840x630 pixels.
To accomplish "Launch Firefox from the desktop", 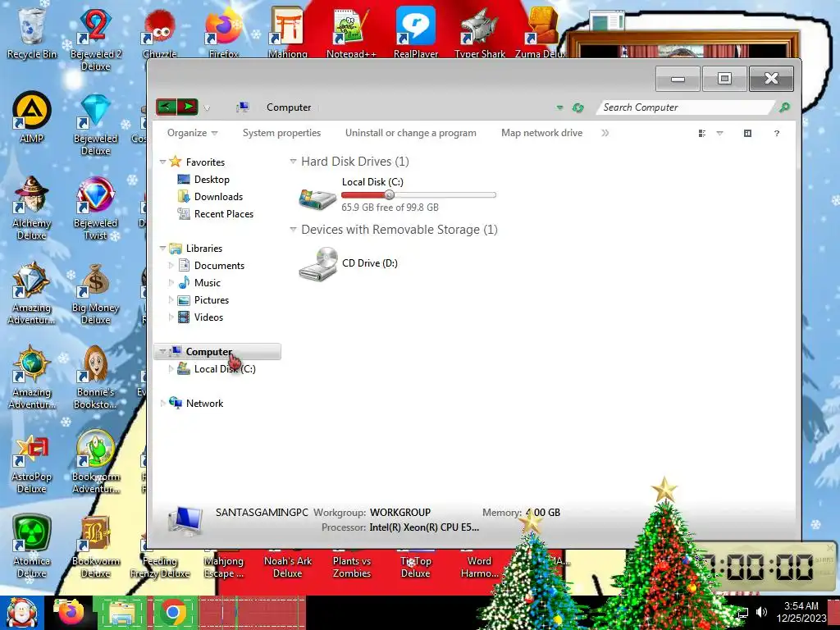I will (223, 32).
